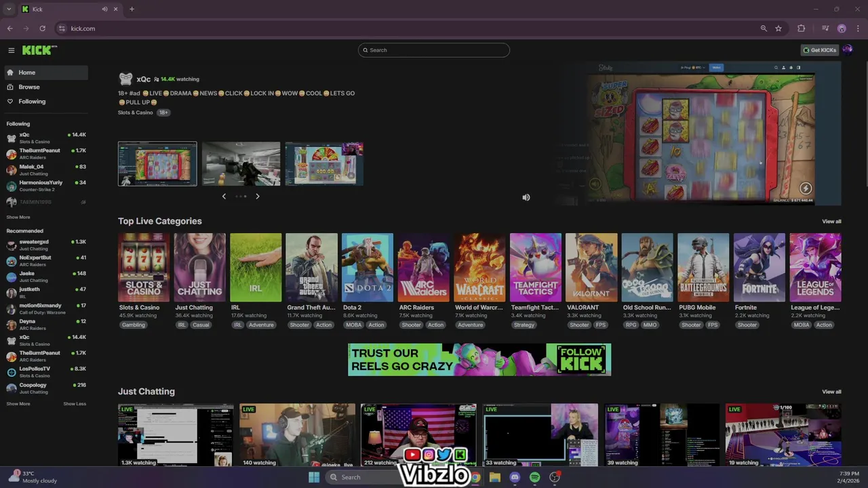Select the third featured stream thumbnail
The image size is (868, 488).
click(x=324, y=164)
